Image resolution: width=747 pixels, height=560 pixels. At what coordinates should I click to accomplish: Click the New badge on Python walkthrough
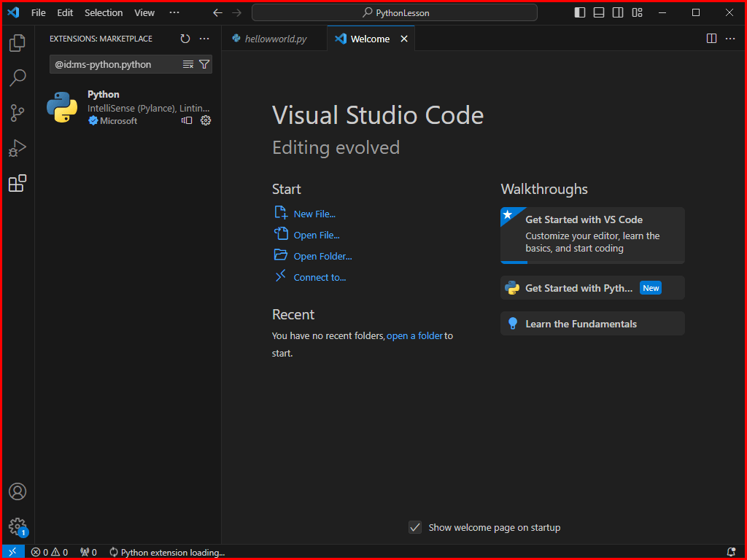point(650,287)
